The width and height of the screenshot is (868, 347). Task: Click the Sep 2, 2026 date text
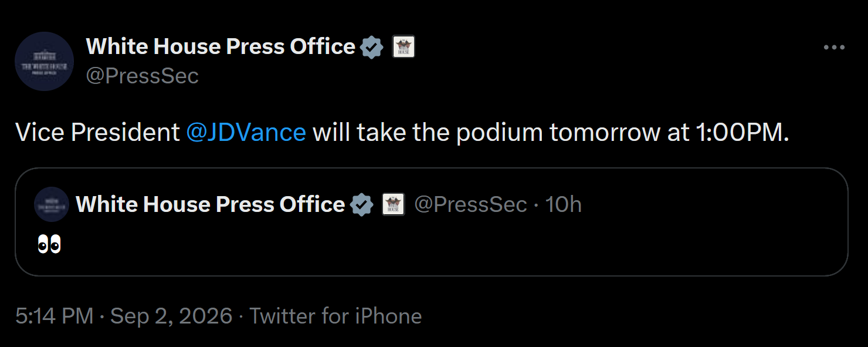point(171,316)
